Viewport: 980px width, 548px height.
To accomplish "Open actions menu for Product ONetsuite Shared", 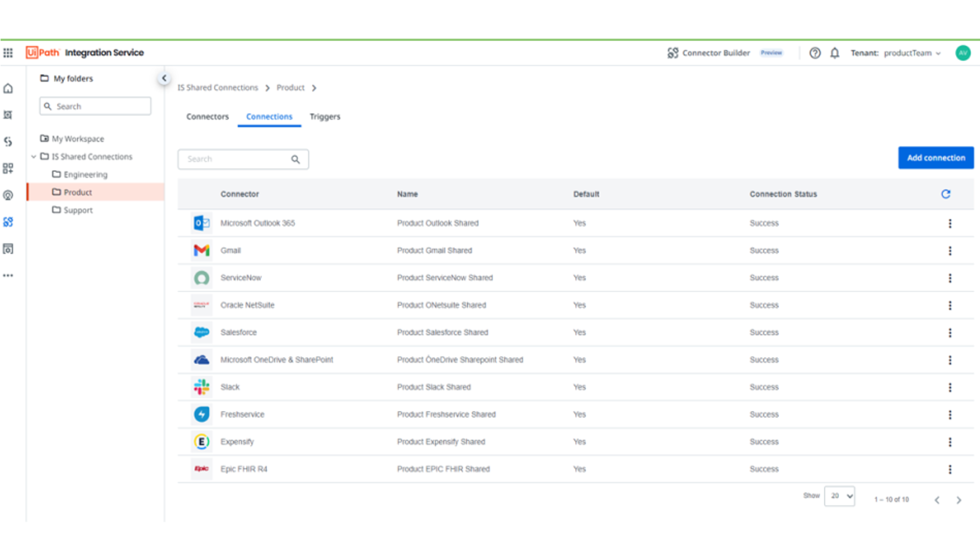I will (x=950, y=306).
